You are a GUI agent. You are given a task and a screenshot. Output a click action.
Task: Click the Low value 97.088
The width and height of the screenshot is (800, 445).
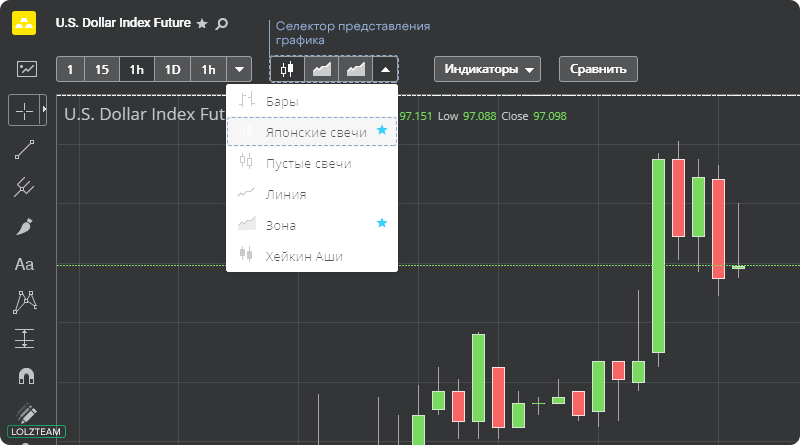click(479, 116)
